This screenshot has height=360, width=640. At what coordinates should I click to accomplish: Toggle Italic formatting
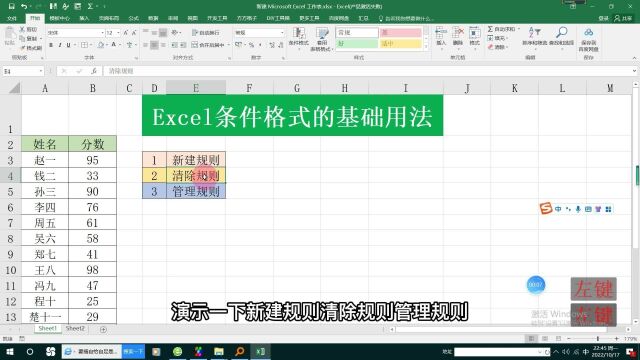tap(60, 45)
